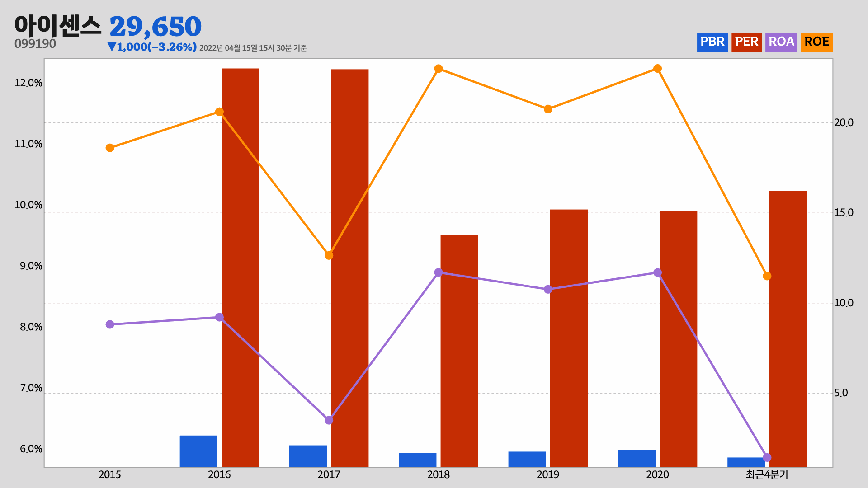Click the 11.0% left axis label
Image resolution: width=868 pixels, height=488 pixels.
point(28,144)
